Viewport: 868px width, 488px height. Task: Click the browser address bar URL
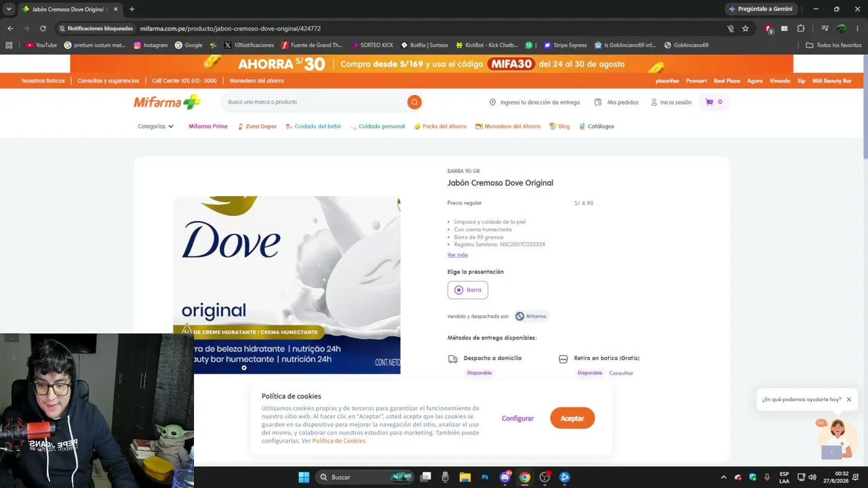[231, 28]
